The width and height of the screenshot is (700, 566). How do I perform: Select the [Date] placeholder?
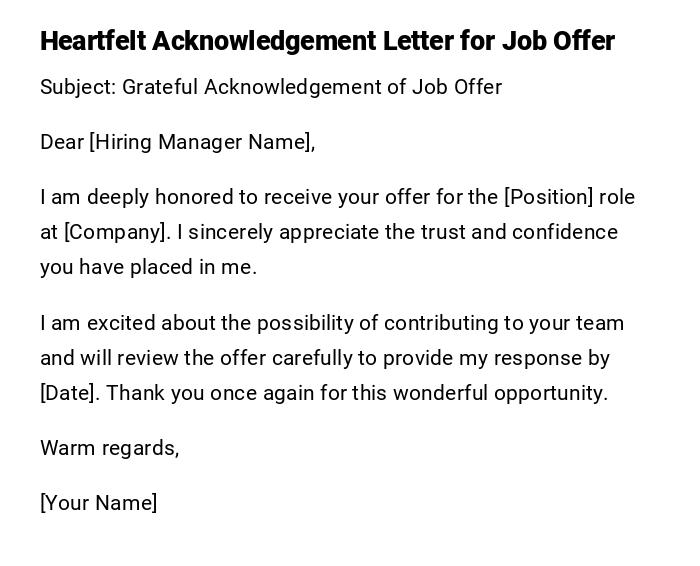69,393
